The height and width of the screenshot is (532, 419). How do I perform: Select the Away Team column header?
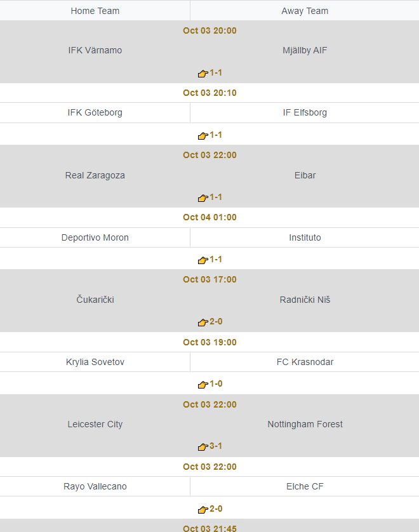305,11
